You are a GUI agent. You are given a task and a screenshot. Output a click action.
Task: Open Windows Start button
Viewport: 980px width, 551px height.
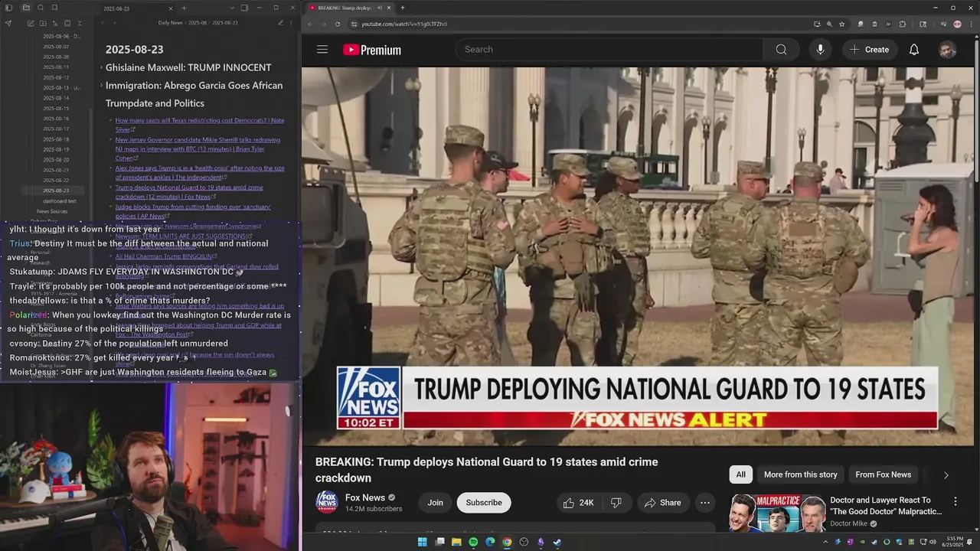(422, 542)
